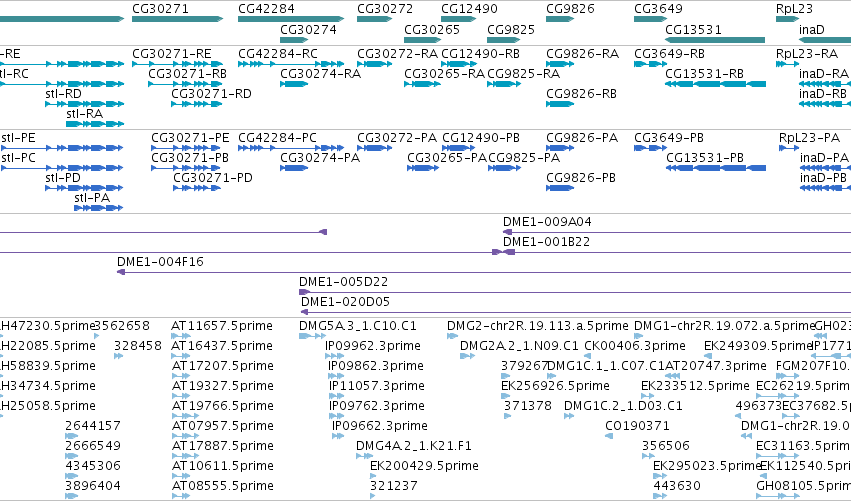The image size is (851, 501).
Task: Click the CG42284 gene bar
Action: coord(291,19)
